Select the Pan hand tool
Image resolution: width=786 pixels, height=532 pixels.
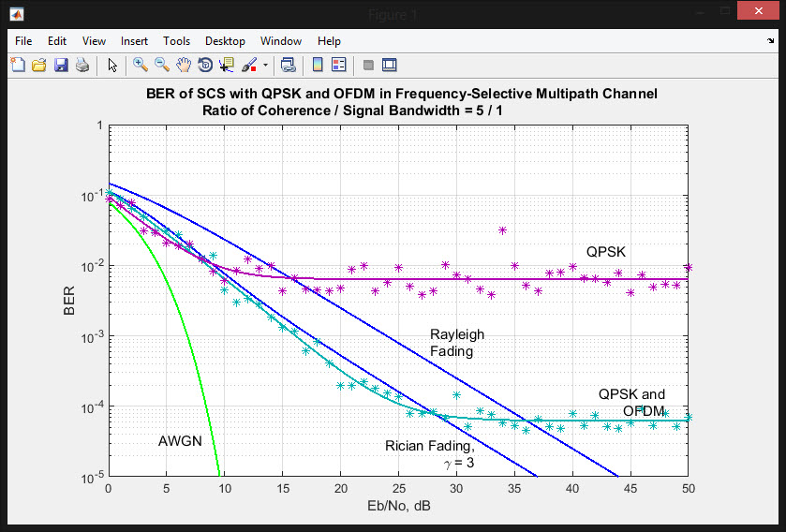click(184, 65)
